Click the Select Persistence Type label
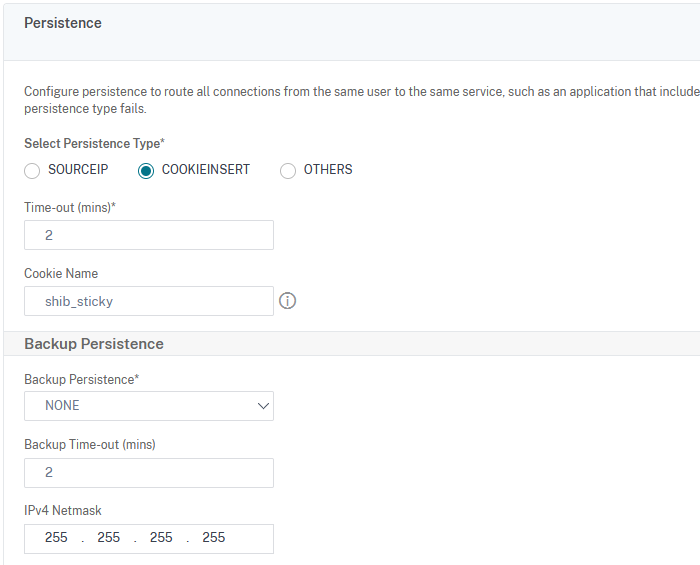Image resolution: width=700 pixels, height=565 pixels. point(94,144)
